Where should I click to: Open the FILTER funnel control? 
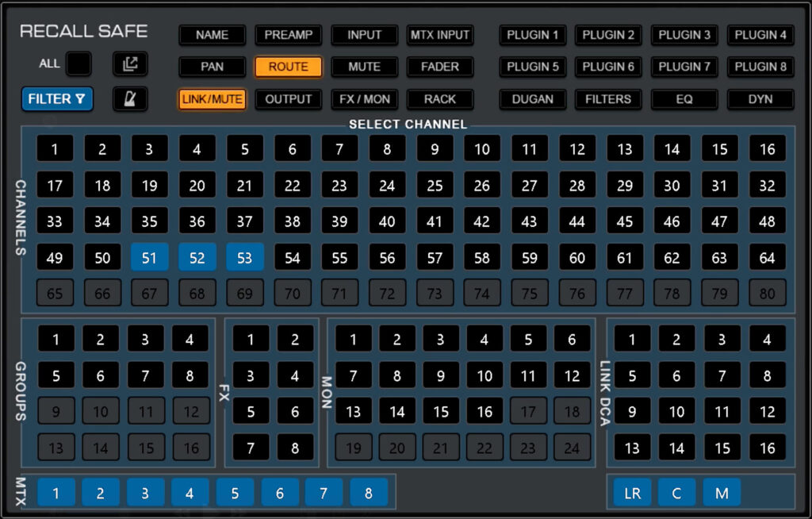tap(56, 99)
